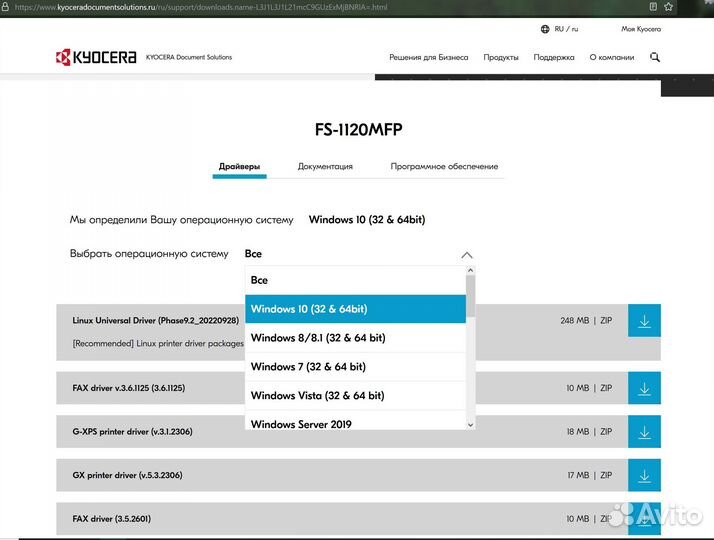Open the 'Все' operating system combo box
714x540 pixels.
coord(359,254)
